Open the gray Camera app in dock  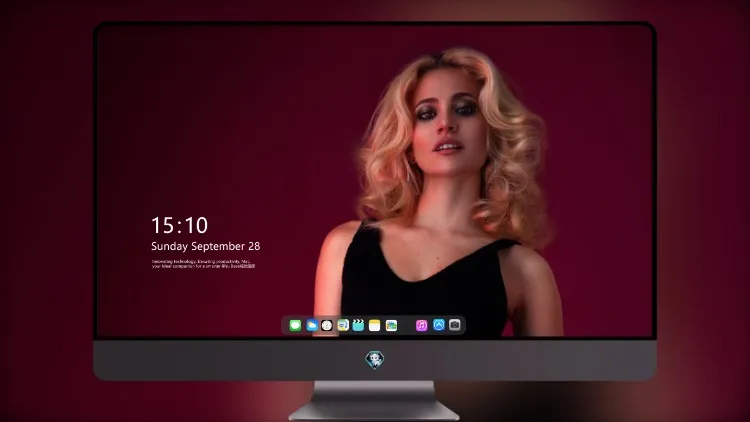[455, 325]
